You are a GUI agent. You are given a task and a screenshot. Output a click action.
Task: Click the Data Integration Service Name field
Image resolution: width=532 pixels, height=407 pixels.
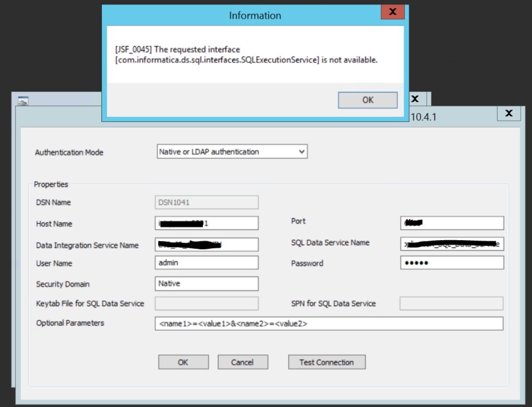(206, 244)
